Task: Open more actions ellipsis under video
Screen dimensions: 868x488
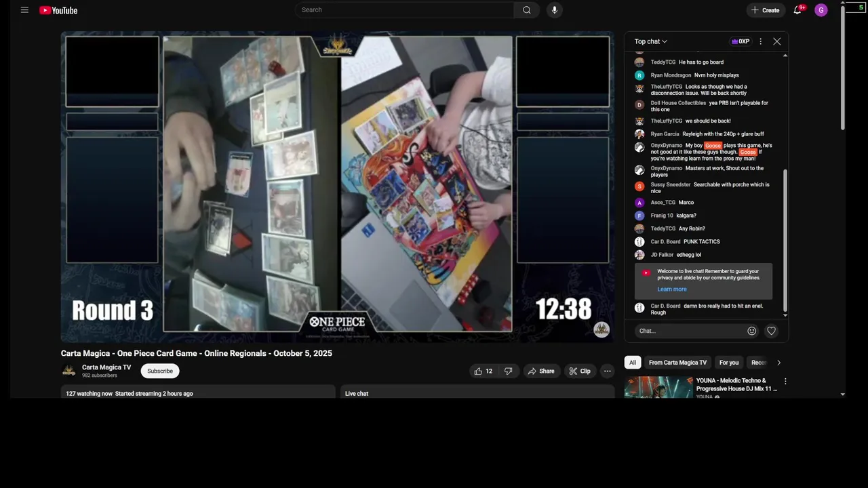Action: 608,371
